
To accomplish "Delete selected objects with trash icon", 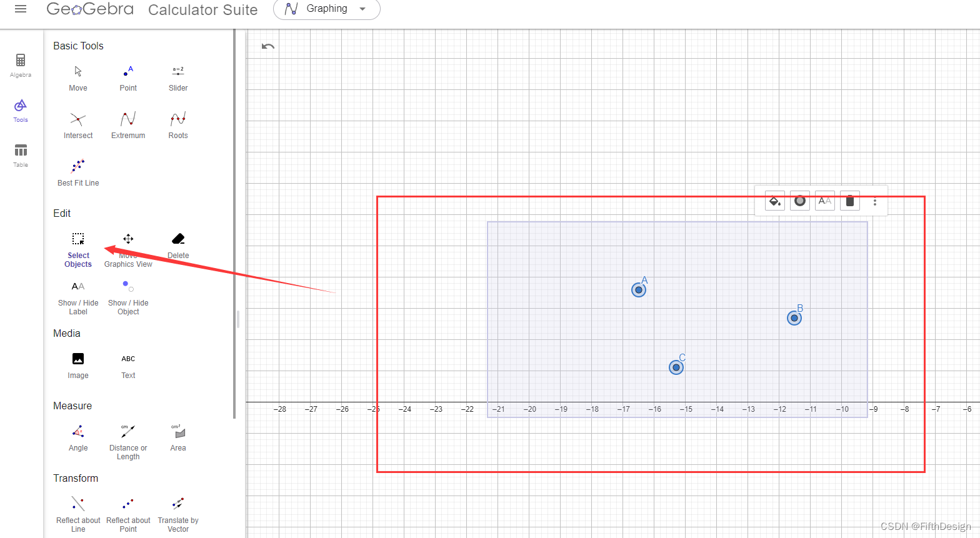I will [850, 201].
